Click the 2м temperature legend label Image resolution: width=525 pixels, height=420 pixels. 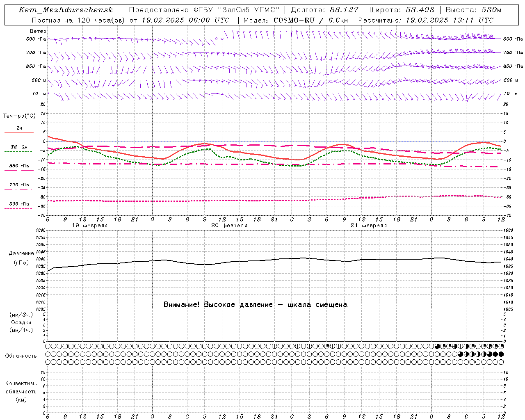click(x=19, y=128)
